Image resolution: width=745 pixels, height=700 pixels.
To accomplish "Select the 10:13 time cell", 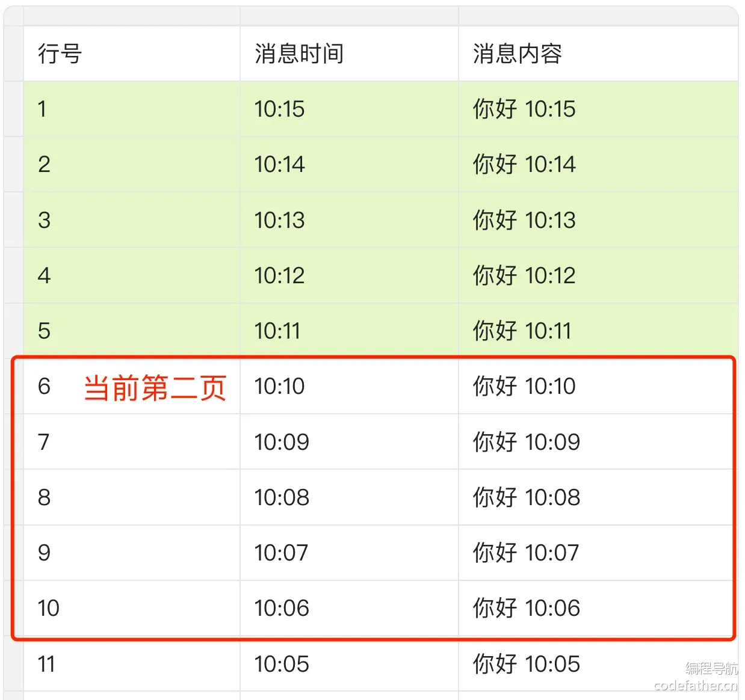I will point(349,220).
